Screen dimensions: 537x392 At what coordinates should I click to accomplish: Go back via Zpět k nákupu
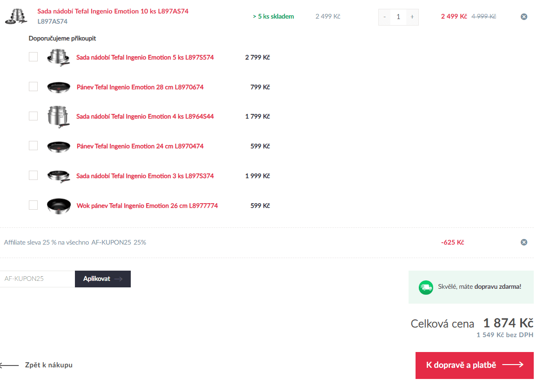point(36,365)
